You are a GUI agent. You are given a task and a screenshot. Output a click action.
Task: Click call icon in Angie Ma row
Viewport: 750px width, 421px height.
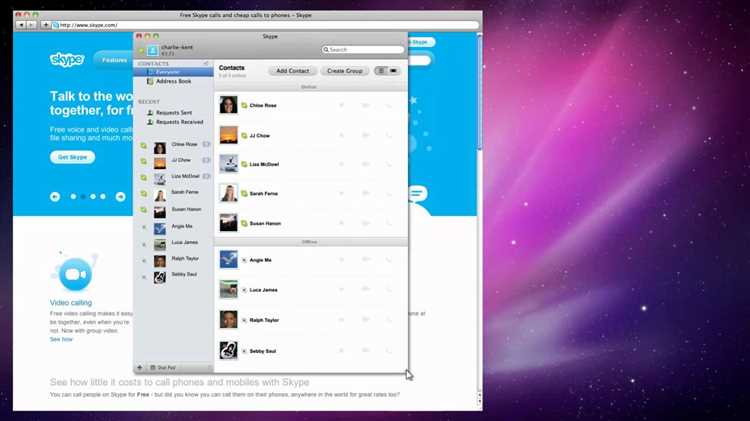coord(388,260)
